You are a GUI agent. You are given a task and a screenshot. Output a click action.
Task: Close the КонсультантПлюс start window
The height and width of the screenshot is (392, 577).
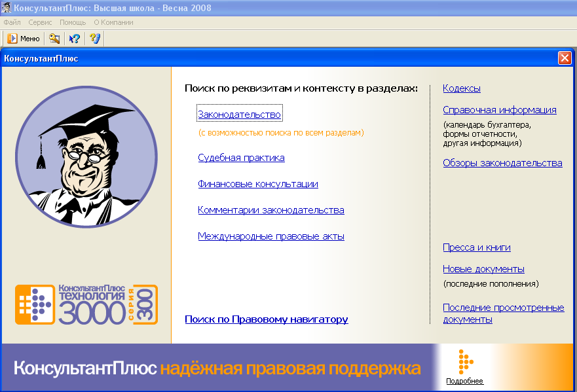[565, 58]
